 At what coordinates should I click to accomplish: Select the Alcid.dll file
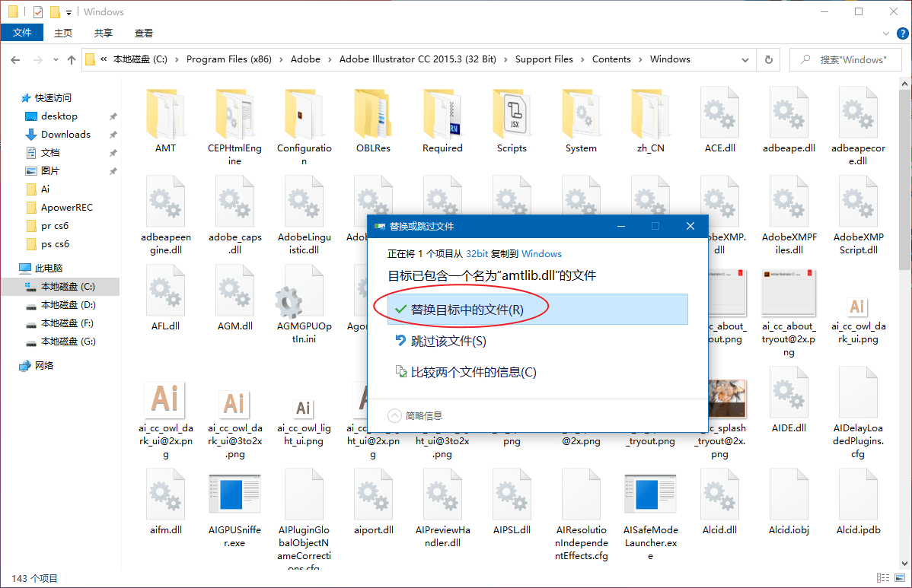tap(719, 502)
